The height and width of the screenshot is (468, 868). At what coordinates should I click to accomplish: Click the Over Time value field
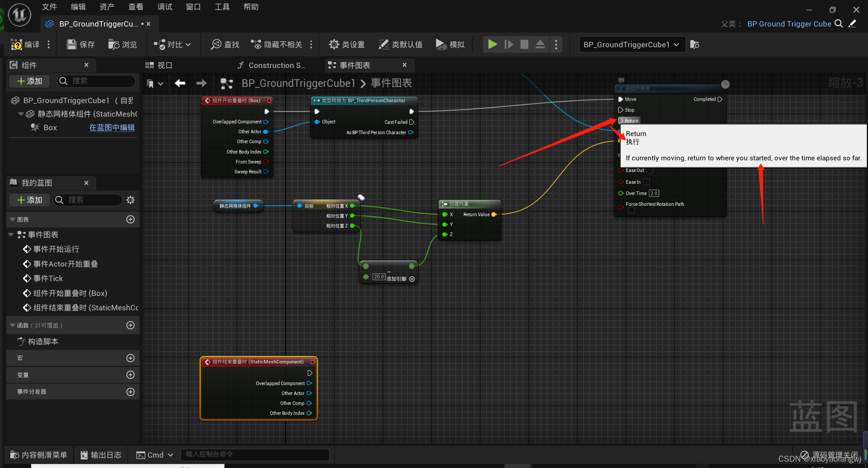(x=654, y=193)
